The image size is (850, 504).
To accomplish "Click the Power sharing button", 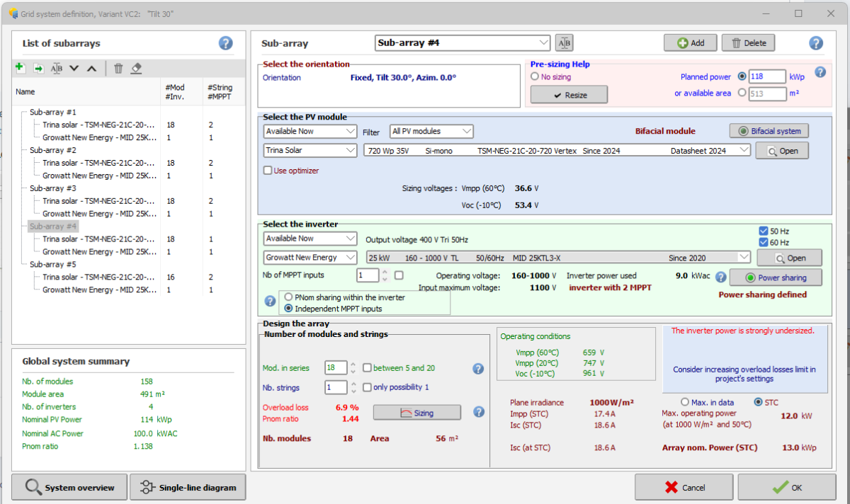I will click(x=775, y=278).
